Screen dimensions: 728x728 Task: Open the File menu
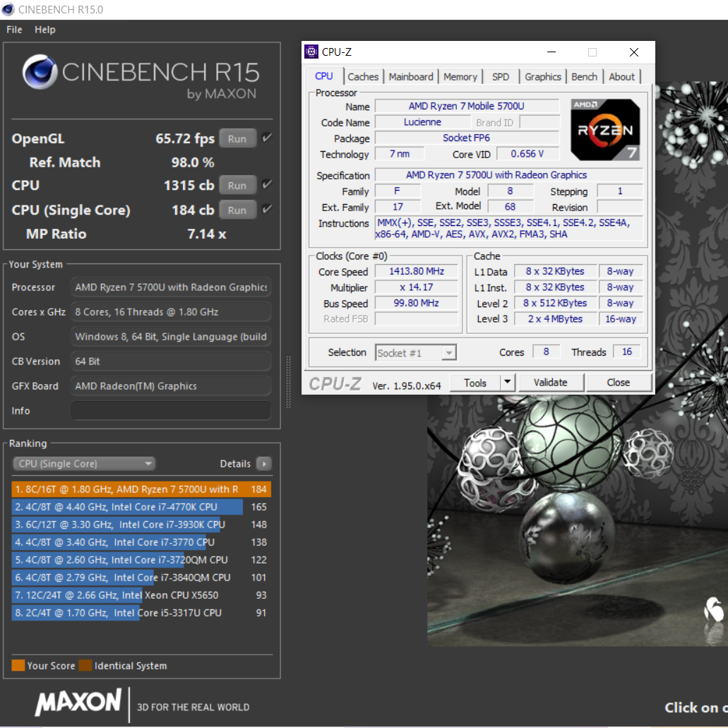14,30
